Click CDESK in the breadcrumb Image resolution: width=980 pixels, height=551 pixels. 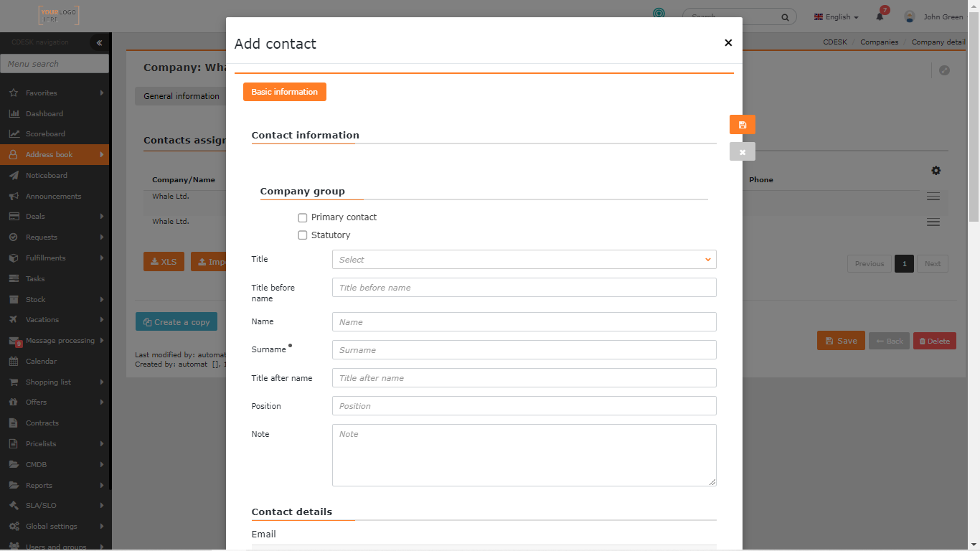coord(835,42)
